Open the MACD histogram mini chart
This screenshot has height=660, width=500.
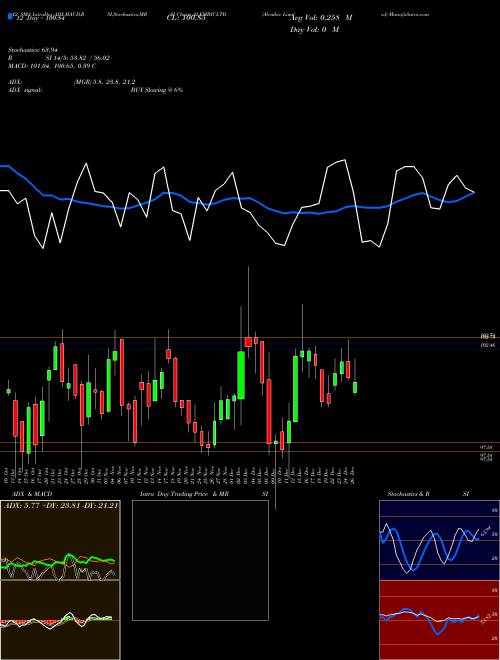pyautogui.click(x=60, y=620)
